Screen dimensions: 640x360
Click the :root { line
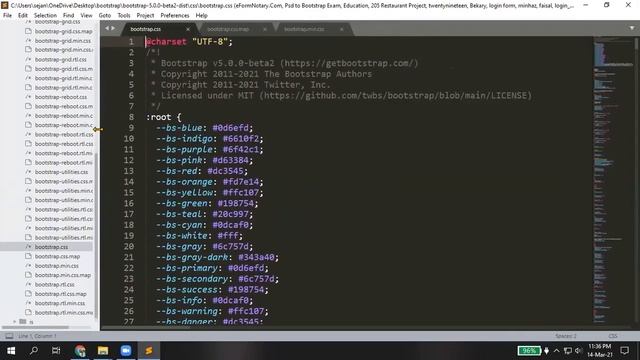pos(163,117)
